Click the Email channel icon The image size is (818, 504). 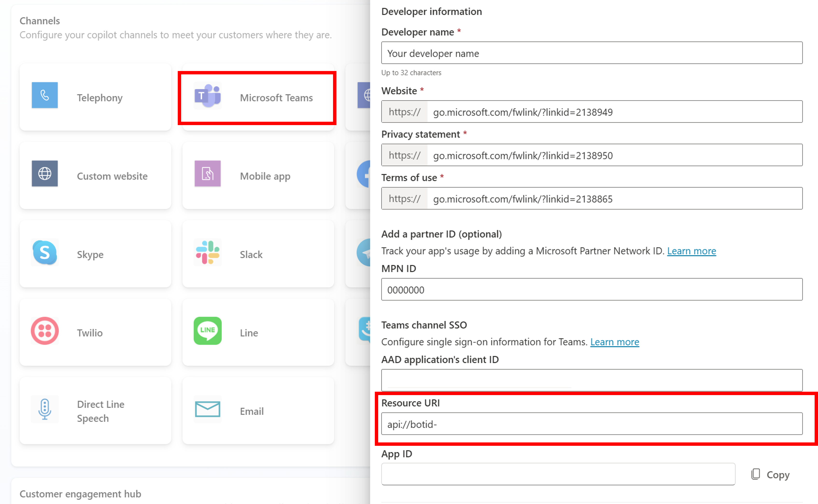click(207, 409)
